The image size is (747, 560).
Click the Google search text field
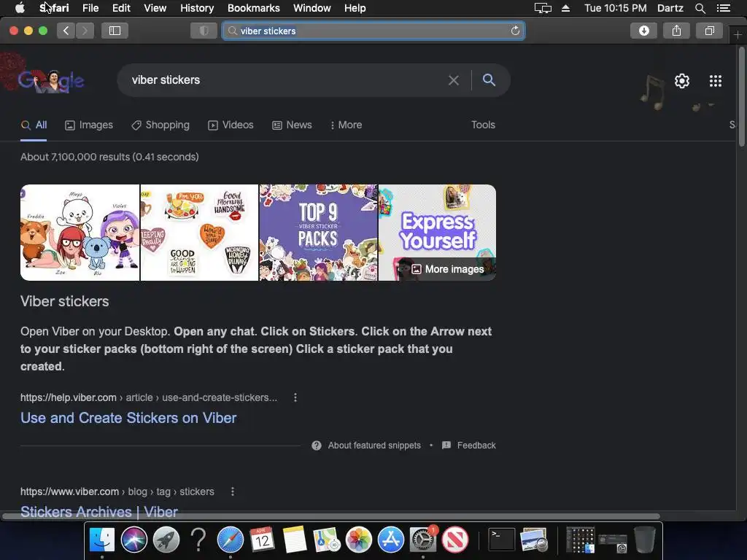click(286, 80)
